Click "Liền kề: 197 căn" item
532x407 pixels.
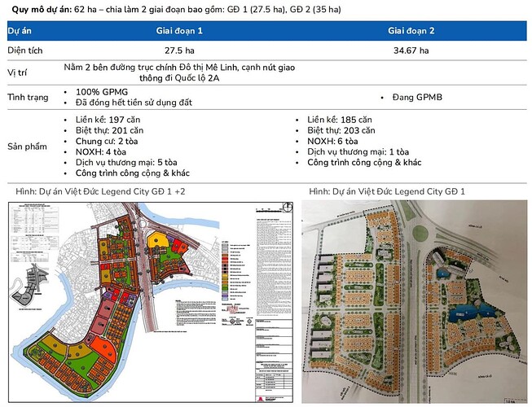point(108,120)
